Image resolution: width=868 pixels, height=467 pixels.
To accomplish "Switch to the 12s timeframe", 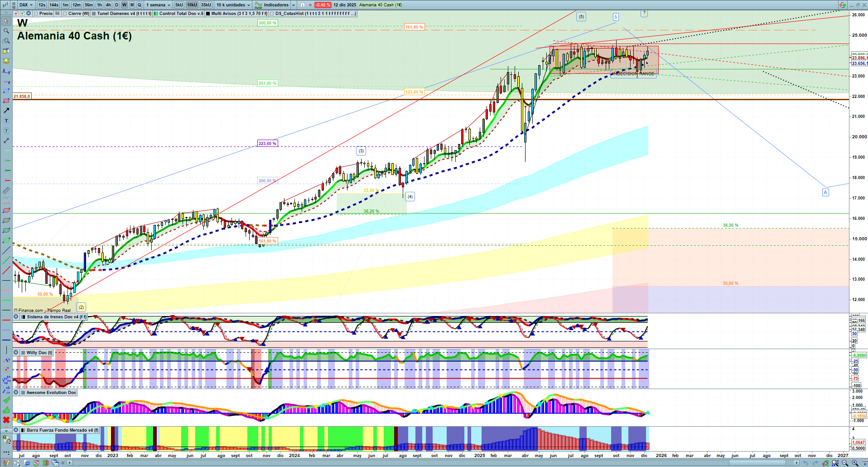I will [42, 5].
